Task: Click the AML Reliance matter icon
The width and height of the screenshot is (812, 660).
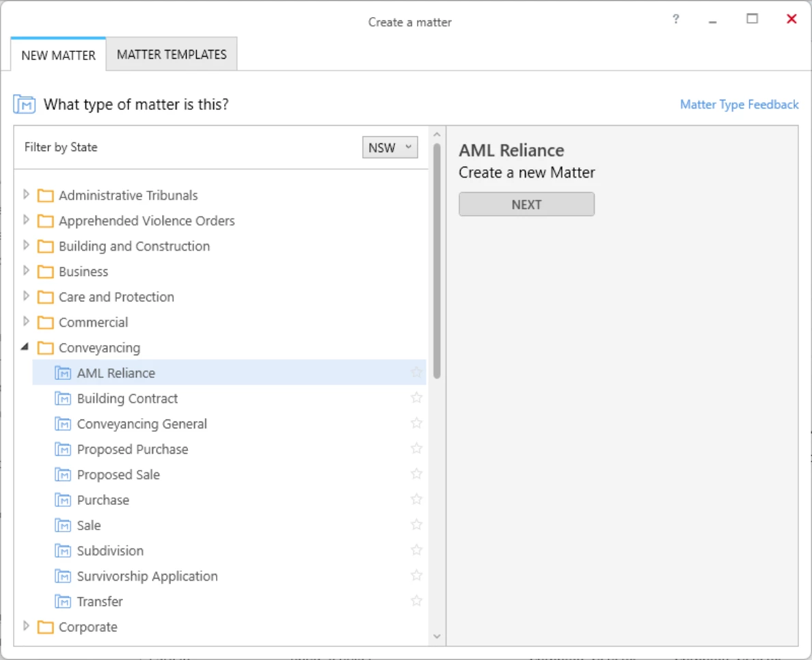Action: [63, 373]
